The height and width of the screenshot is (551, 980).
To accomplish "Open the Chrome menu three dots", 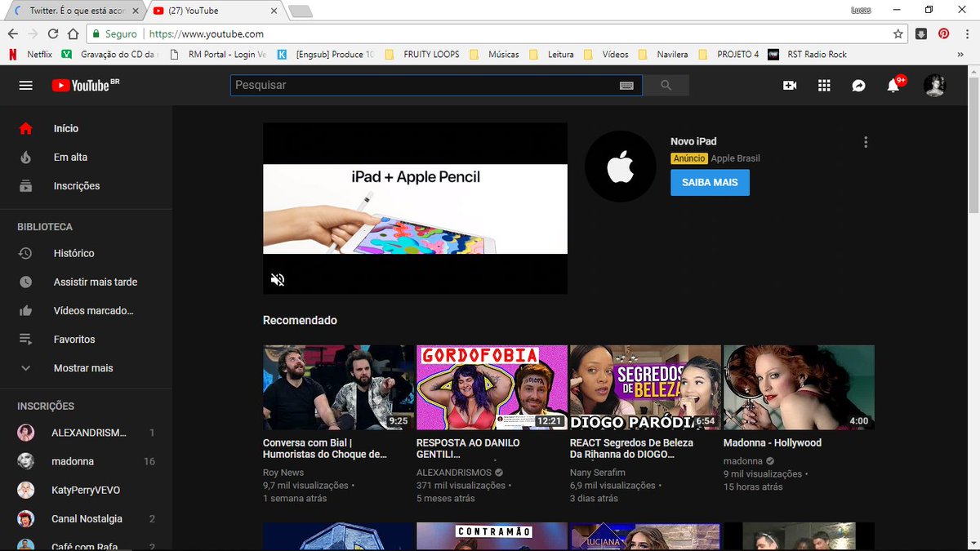I will click(x=966, y=34).
